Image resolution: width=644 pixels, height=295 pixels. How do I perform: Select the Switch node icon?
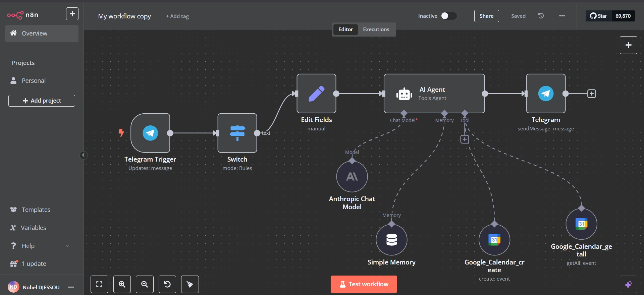tap(237, 133)
